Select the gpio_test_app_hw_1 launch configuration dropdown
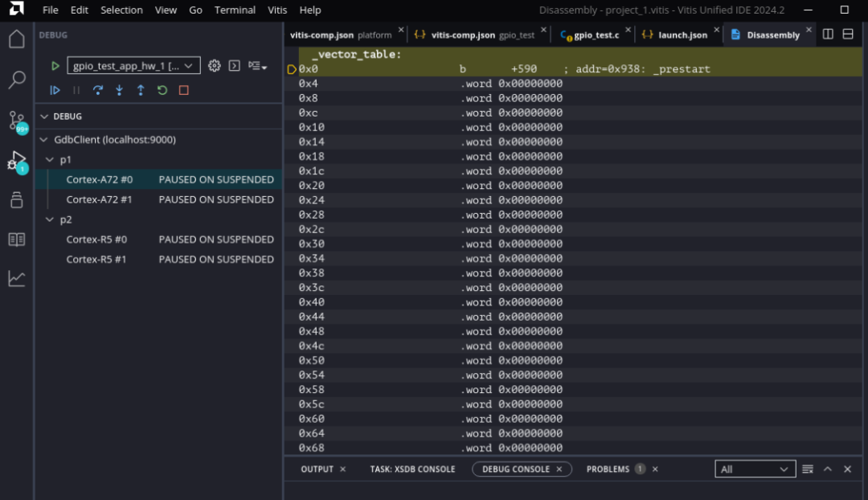The width and height of the screenshot is (868, 500). [133, 66]
